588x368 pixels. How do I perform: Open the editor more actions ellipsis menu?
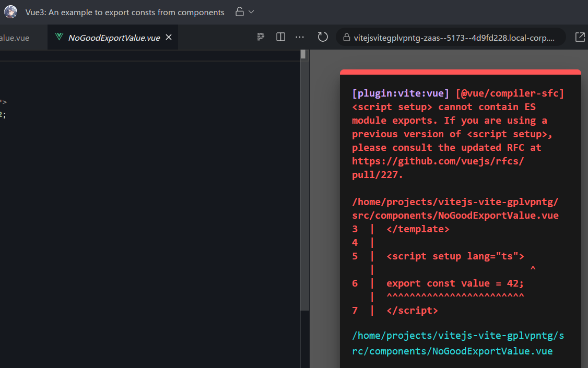click(300, 37)
